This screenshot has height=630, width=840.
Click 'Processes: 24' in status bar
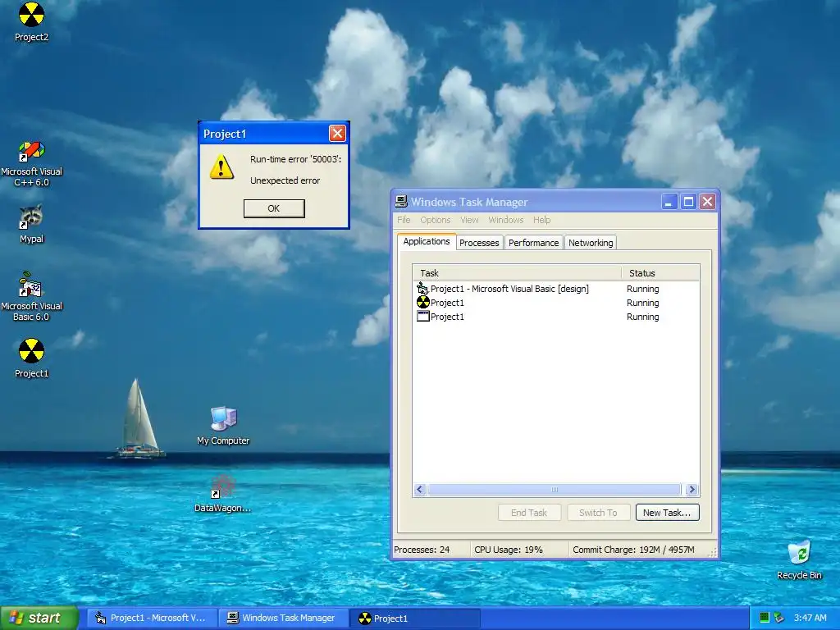coord(422,550)
